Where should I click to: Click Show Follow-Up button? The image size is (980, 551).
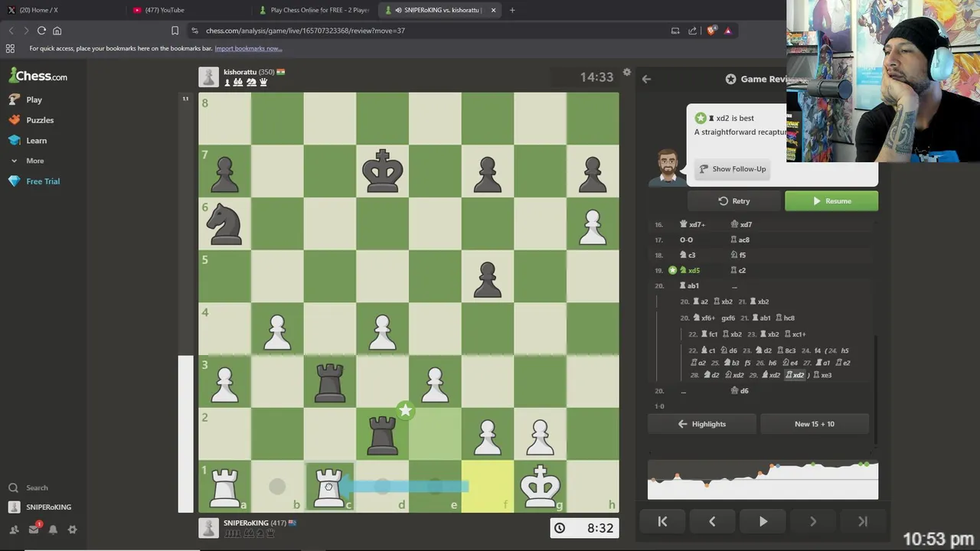click(x=732, y=169)
